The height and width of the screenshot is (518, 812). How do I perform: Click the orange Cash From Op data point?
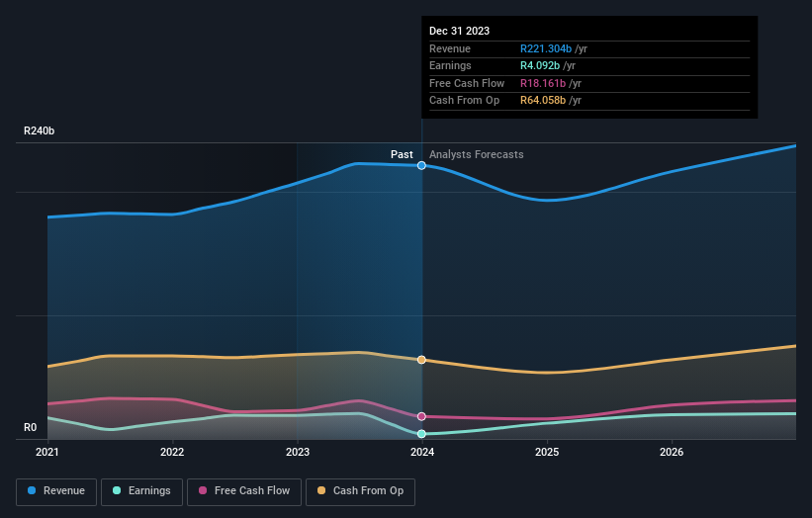(x=421, y=360)
